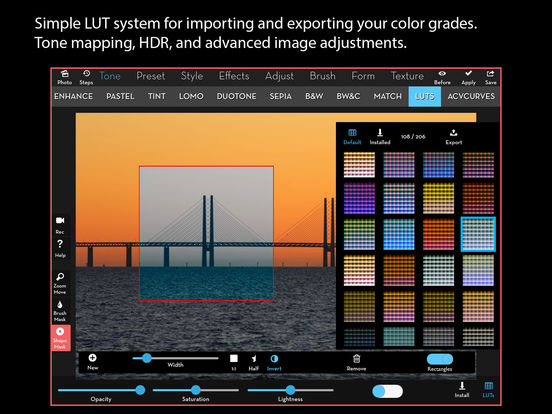
Task: Select the purple LUT thumbnail swatch
Action: click(359, 198)
